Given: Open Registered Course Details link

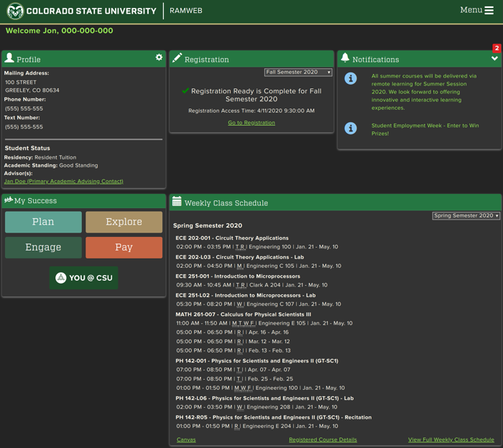Looking at the screenshot, I should [323, 439].
